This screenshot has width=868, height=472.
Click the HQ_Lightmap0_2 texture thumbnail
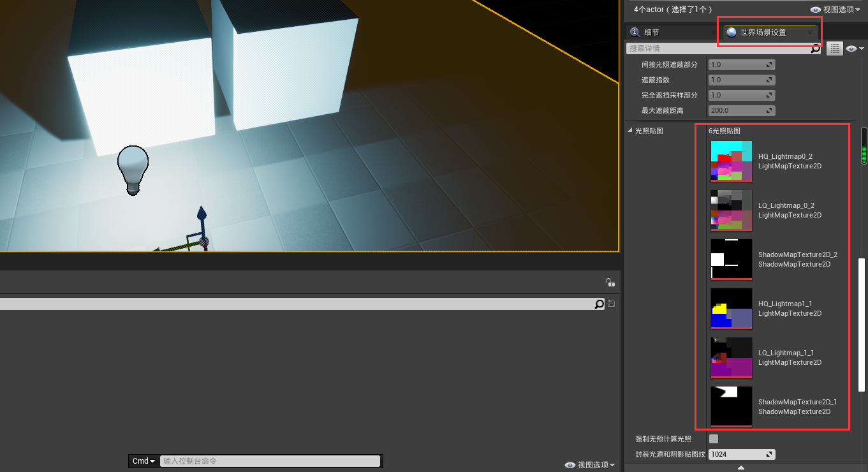(732, 161)
